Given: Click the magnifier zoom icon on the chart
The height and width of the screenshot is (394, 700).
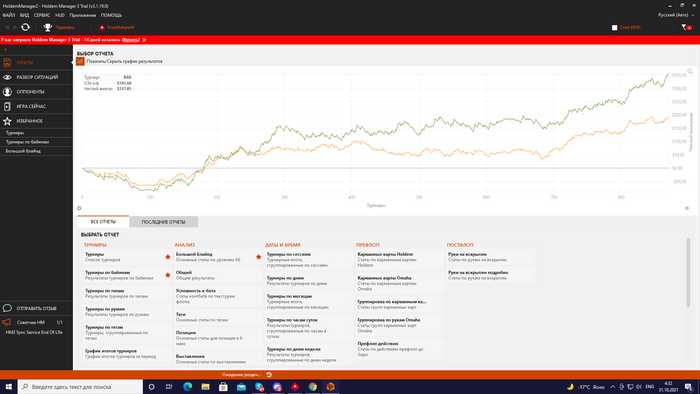Looking at the screenshot, I should click(690, 71).
